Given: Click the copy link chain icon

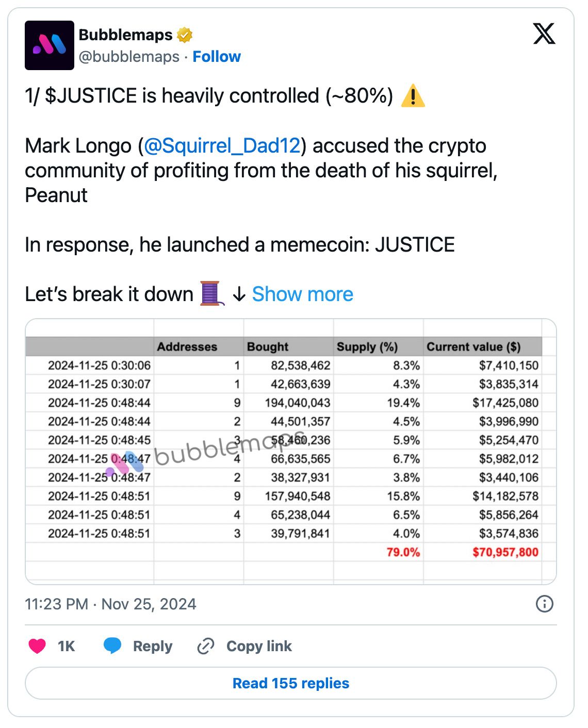Looking at the screenshot, I should [x=206, y=646].
